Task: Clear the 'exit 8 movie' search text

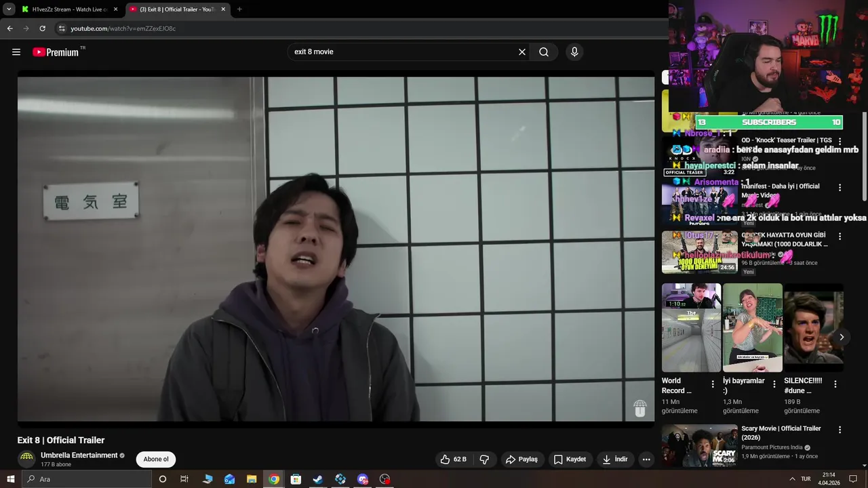Action: tap(522, 52)
